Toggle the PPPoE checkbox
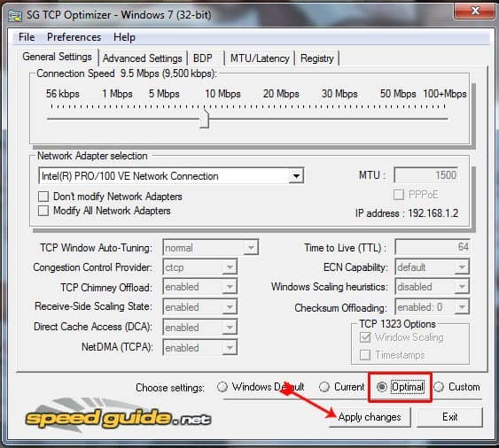 pos(399,194)
